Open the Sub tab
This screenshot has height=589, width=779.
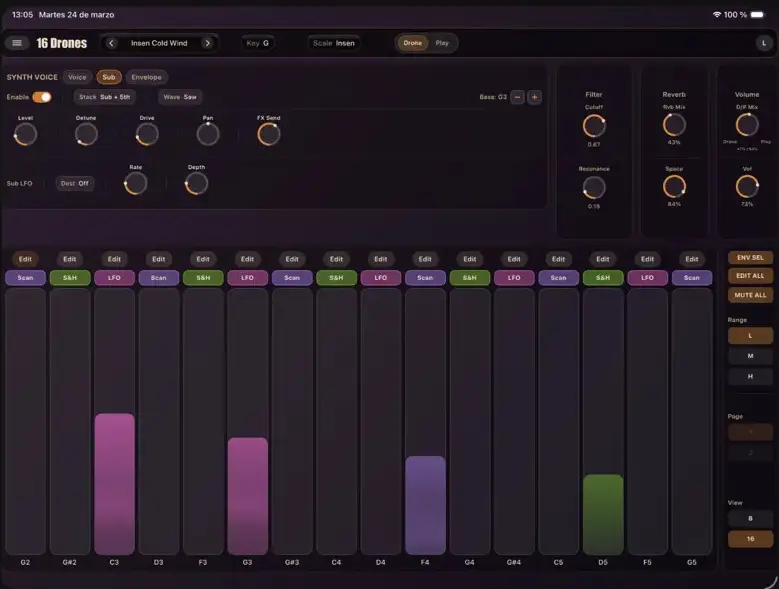(109, 77)
